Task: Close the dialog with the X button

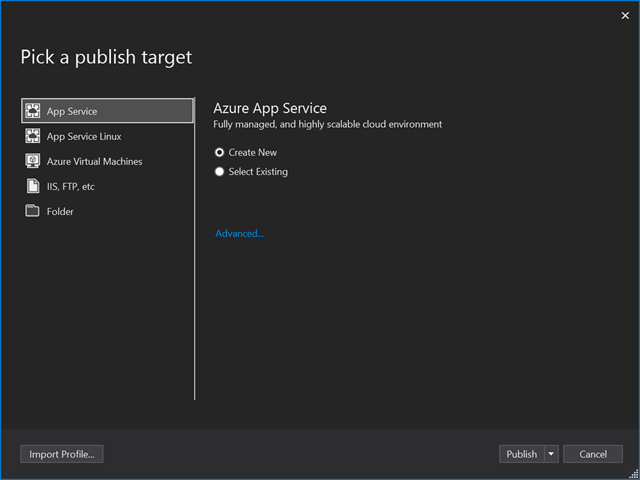Action: [625, 16]
